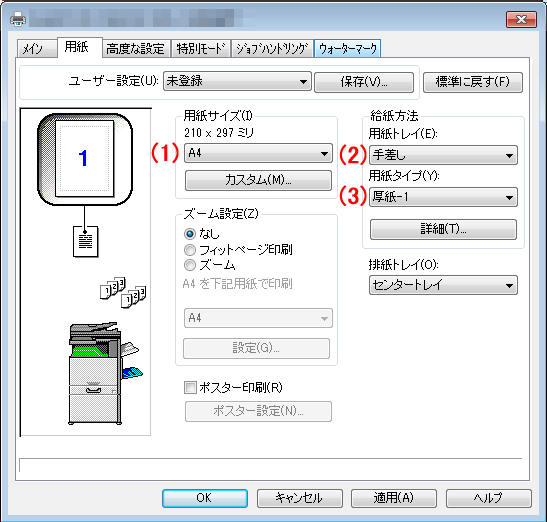Open the 用紙サイズ dropdown showing A4
Screen dimensions: 547x522
click(258, 153)
